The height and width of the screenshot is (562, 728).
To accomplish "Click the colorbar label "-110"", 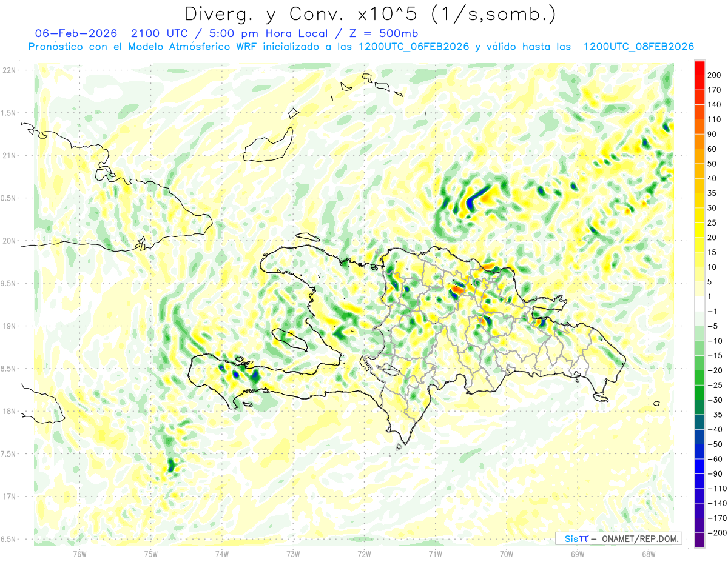I will click(717, 489).
